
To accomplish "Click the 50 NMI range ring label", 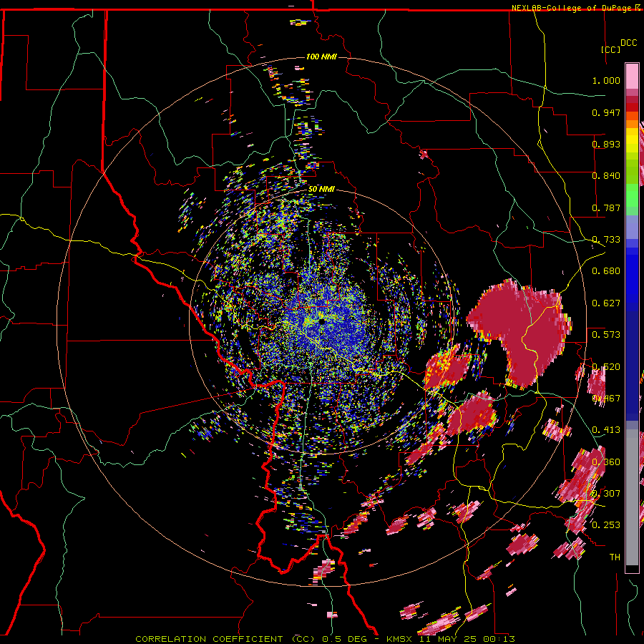I will click(x=321, y=190).
